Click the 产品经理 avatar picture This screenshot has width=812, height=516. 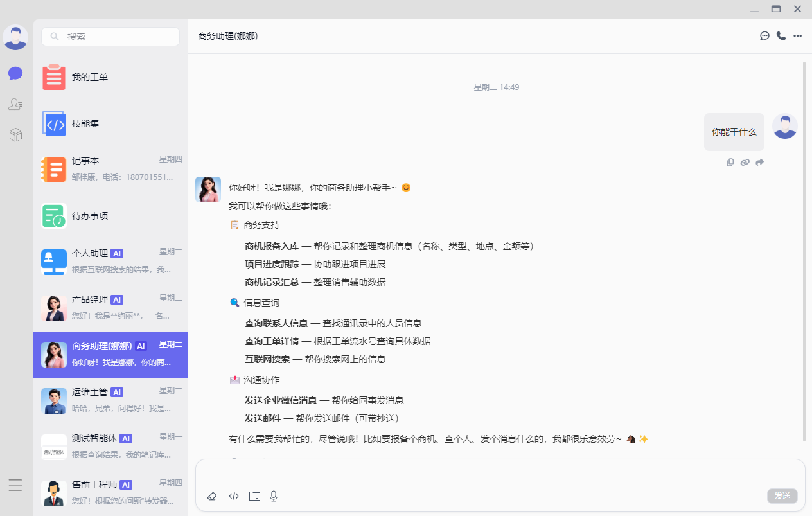(x=54, y=308)
